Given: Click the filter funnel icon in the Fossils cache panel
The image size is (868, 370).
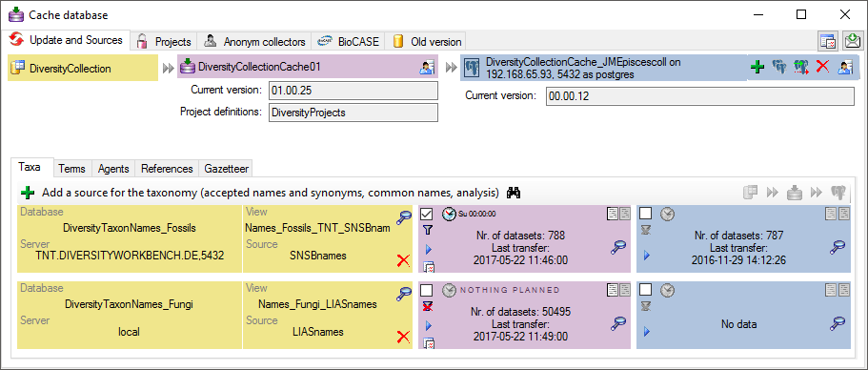Looking at the screenshot, I should [428, 229].
